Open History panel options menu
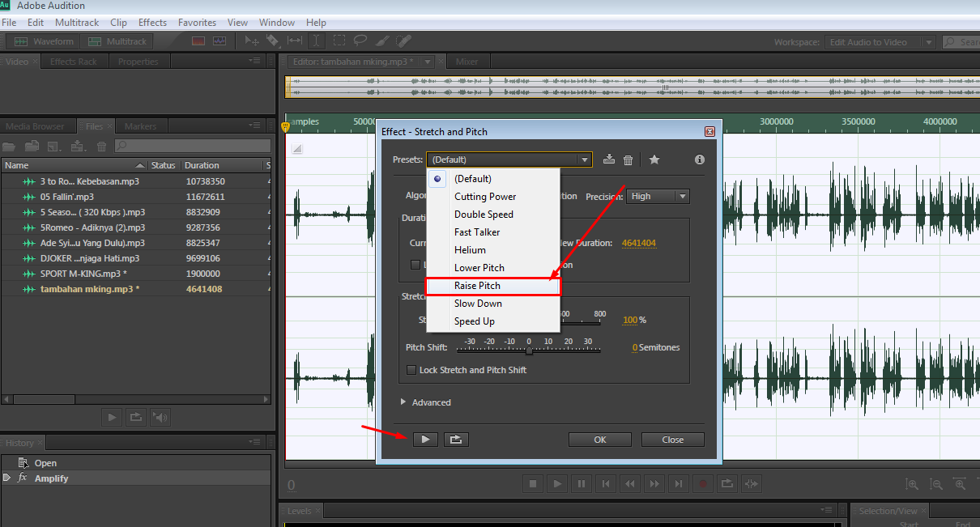This screenshot has width=980, height=527. click(x=256, y=442)
